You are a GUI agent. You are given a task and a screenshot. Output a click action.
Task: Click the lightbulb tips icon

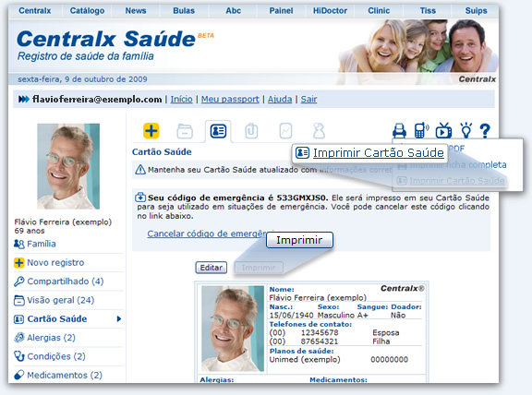pyautogui.click(x=466, y=130)
